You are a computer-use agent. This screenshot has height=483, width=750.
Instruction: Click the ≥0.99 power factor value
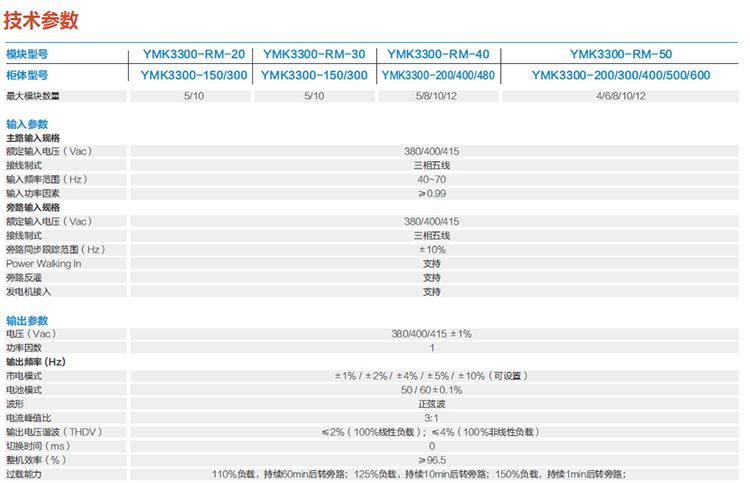[431, 194]
